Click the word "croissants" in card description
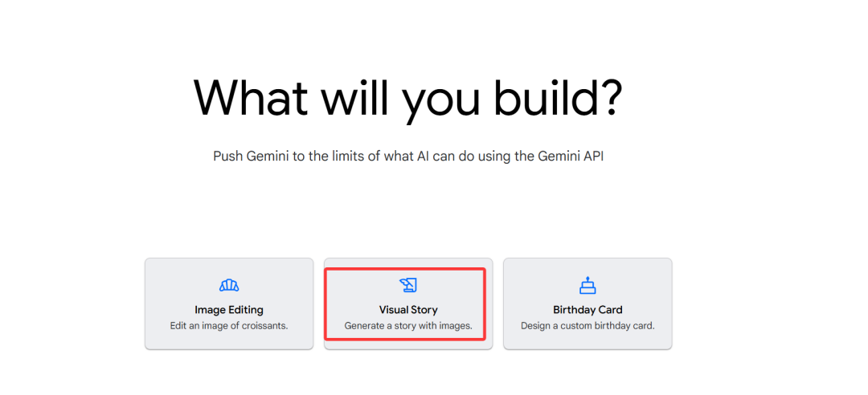The width and height of the screenshot is (868, 395). 264,326
